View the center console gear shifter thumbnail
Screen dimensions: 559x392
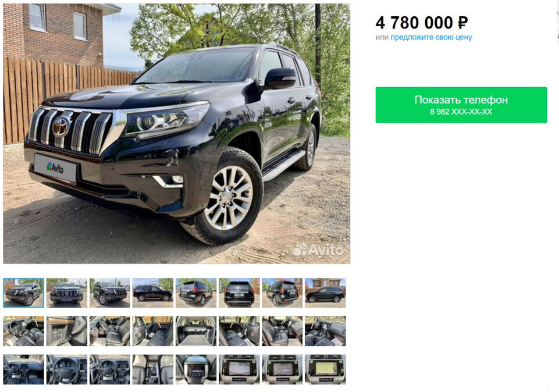(x=153, y=369)
